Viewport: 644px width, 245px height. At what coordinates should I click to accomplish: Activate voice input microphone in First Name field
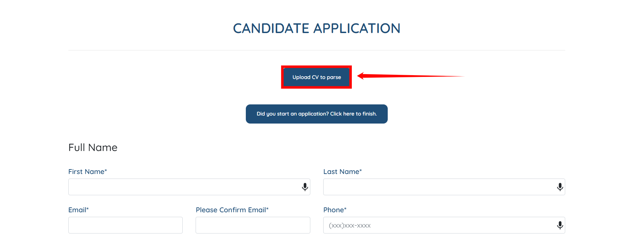tap(305, 187)
